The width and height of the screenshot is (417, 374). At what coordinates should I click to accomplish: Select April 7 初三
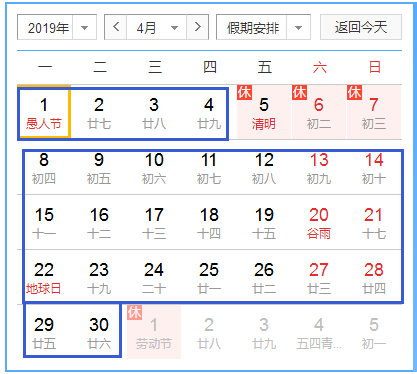tap(374, 112)
